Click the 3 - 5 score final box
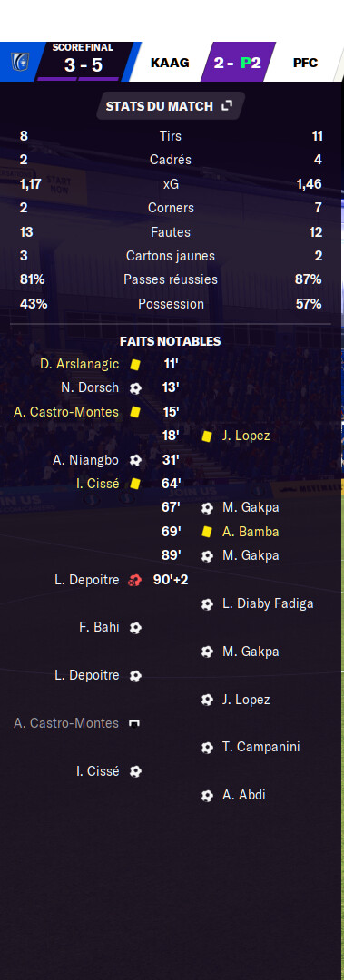The width and height of the screenshot is (344, 980). (84, 62)
